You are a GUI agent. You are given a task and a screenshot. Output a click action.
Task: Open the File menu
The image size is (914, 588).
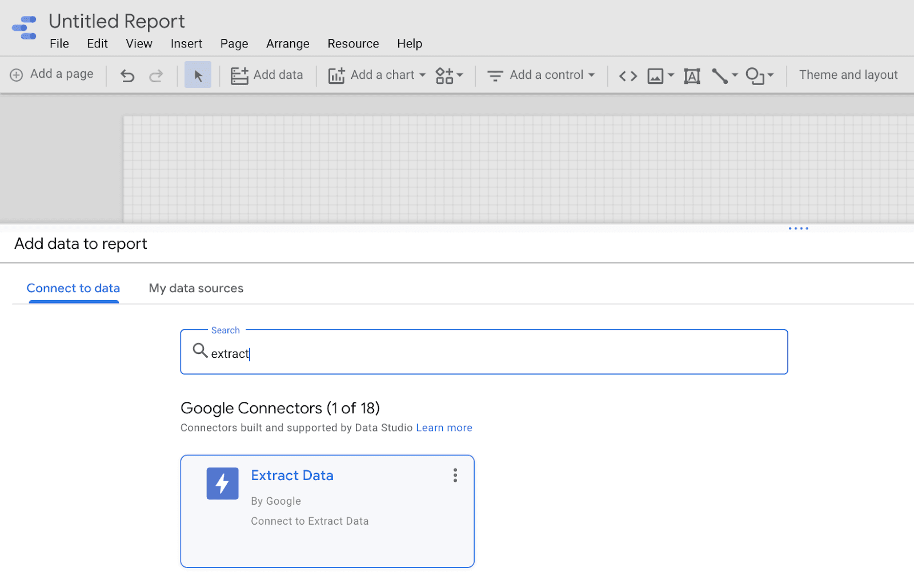[x=59, y=43]
